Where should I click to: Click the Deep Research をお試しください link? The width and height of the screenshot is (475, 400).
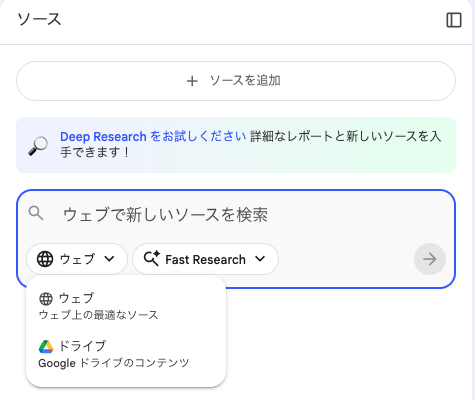(153, 137)
